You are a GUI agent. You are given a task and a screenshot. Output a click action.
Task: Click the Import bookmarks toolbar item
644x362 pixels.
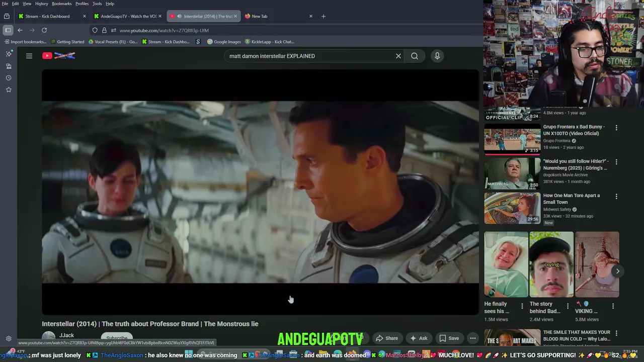pyautogui.click(x=24, y=42)
